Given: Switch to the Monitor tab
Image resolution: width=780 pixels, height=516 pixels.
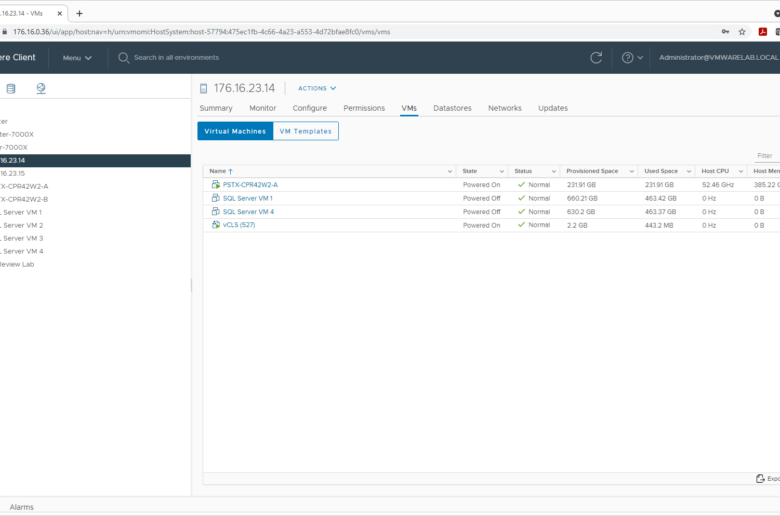Looking at the screenshot, I should tap(263, 108).
